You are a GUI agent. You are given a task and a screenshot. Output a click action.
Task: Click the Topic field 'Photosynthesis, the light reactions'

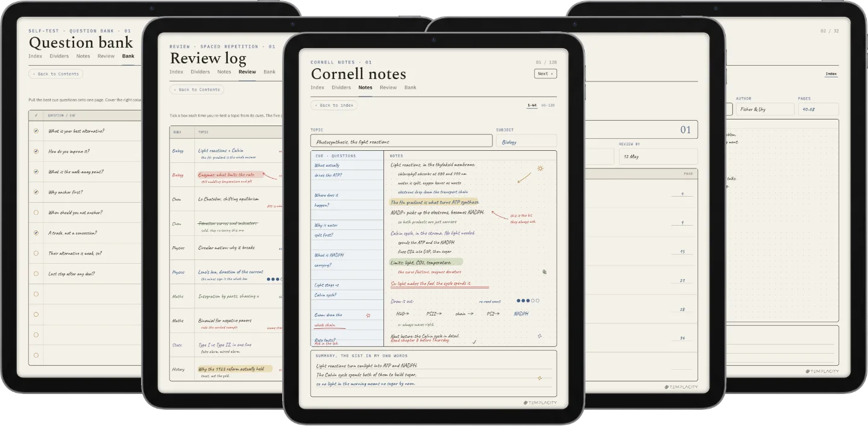[401, 142]
